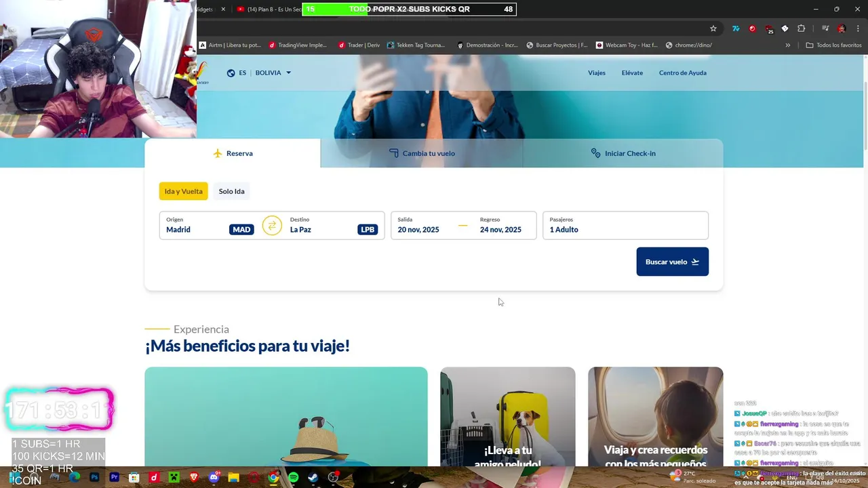Image resolution: width=868 pixels, height=488 pixels.
Task: Open Brave browser from the taskbar
Action: click(194, 477)
